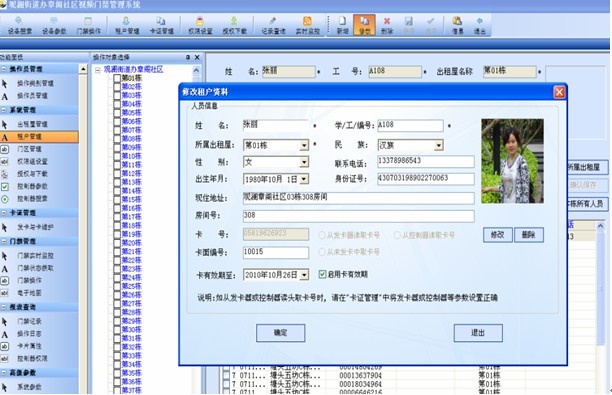Click the 门禁操作 toolbar icon
The width and height of the screenshot is (612, 395).
click(89, 25)
